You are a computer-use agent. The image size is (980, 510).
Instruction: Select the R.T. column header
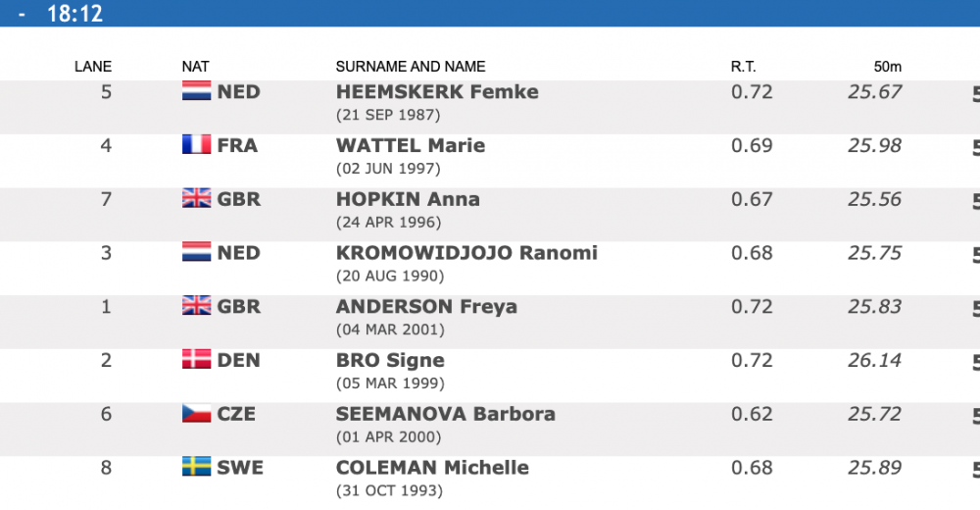744,67
